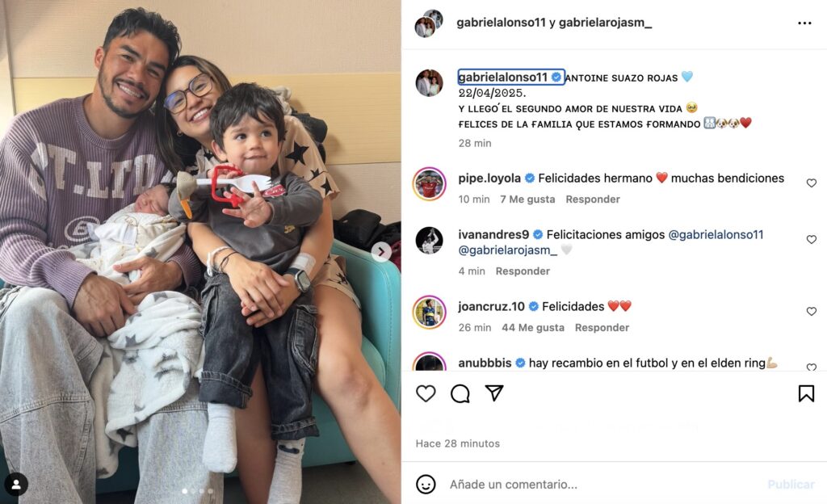Reply to pipe.loyola's comment
The image size is (827, 504).
click(x=592, y=199)
